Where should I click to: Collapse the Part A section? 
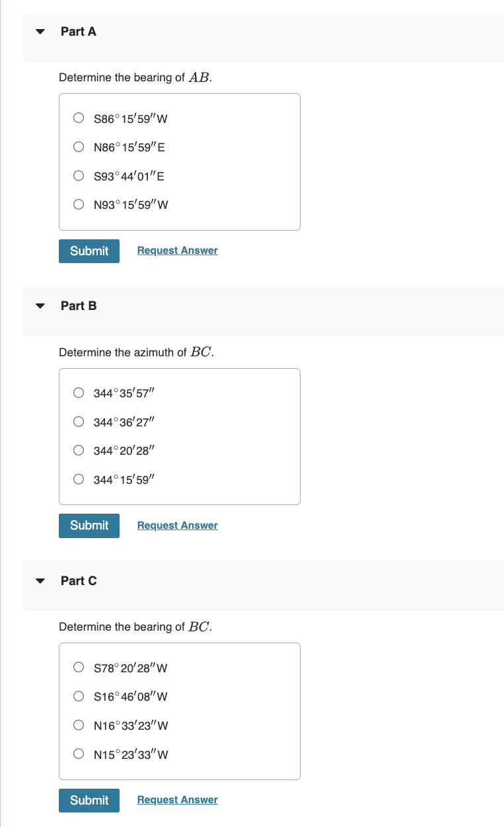40,30
